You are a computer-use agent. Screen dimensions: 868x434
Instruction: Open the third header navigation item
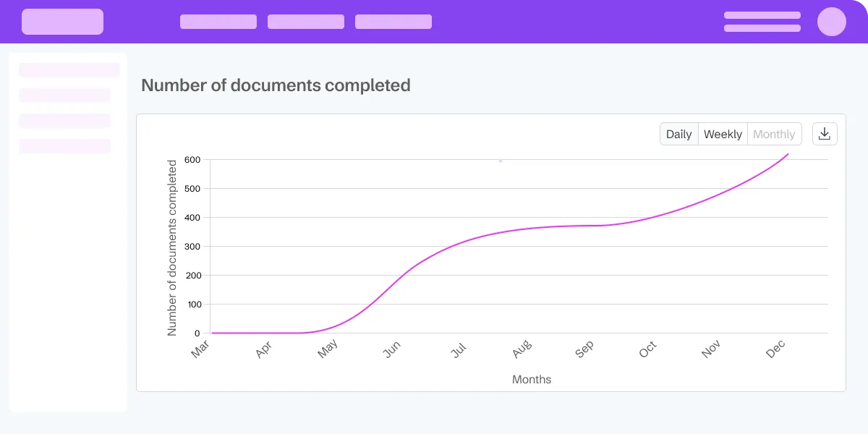[x=393, y=22]
